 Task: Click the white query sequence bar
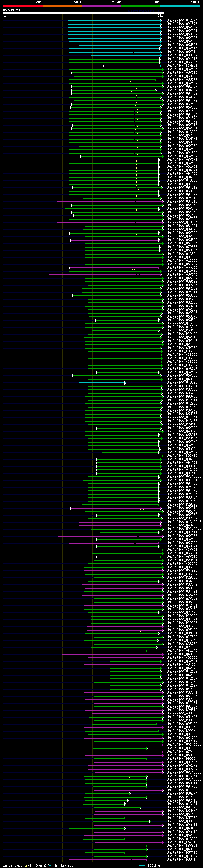coord(83,13)
